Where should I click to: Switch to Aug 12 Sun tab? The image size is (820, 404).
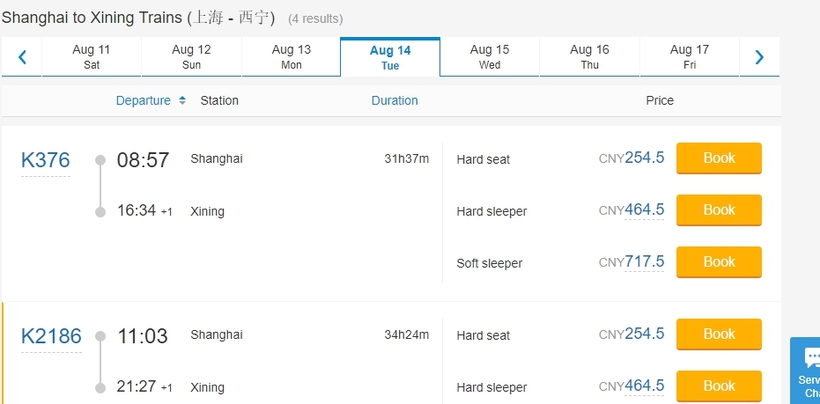(191, 57)
